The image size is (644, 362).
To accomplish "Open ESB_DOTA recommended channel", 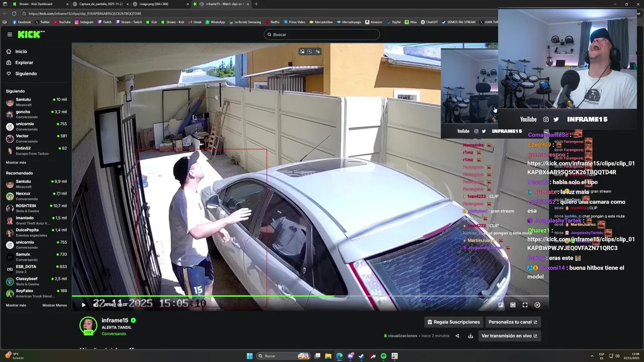I will (x=36, y=268).
